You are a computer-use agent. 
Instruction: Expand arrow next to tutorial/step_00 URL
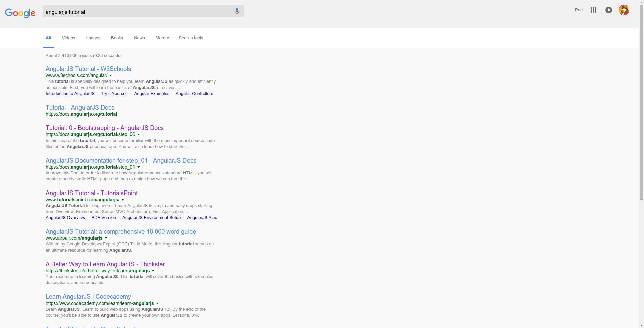tap(139, 135)
